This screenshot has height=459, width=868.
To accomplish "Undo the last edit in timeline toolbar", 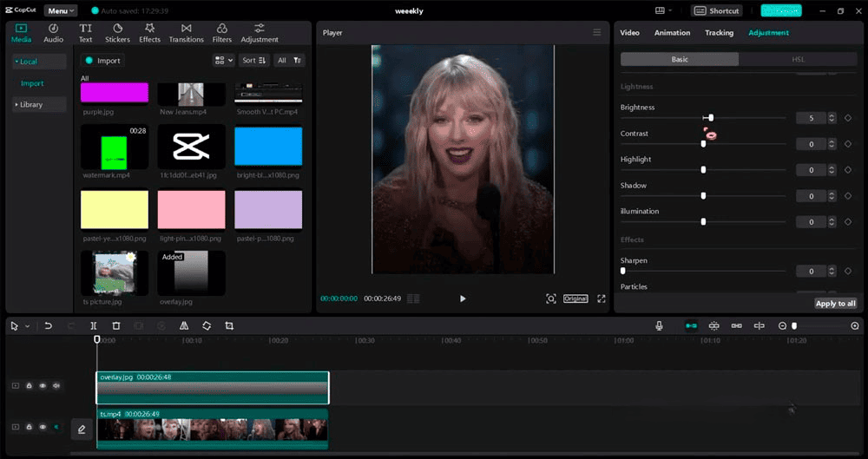I will (x=48, y=326).
